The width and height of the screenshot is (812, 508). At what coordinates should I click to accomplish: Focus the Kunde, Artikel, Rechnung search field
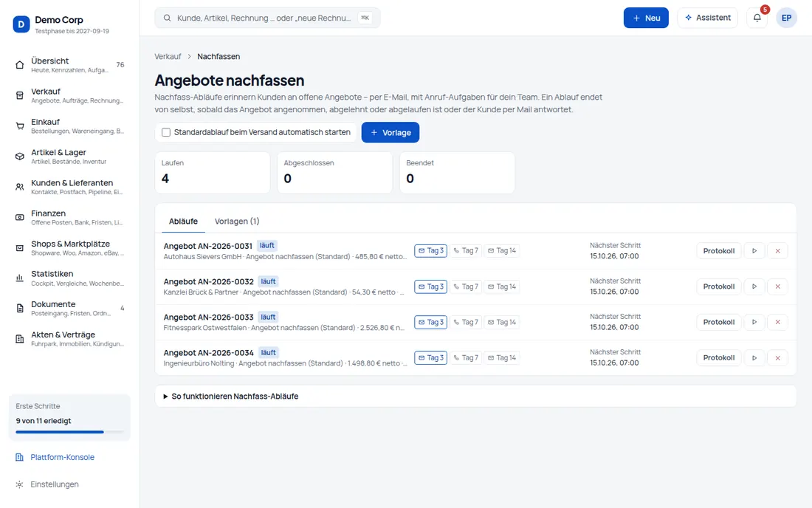[267, 18]
